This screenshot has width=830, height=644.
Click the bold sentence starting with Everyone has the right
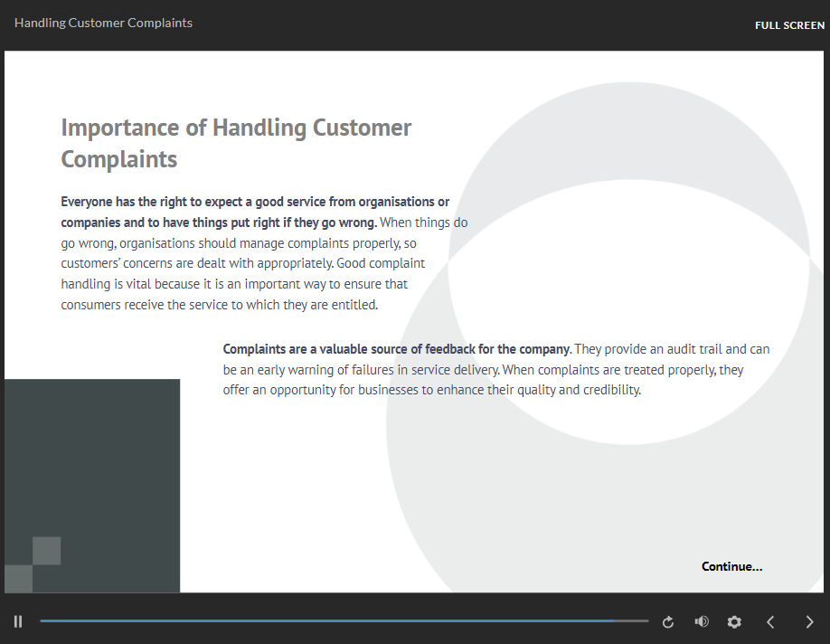point(254,211)
